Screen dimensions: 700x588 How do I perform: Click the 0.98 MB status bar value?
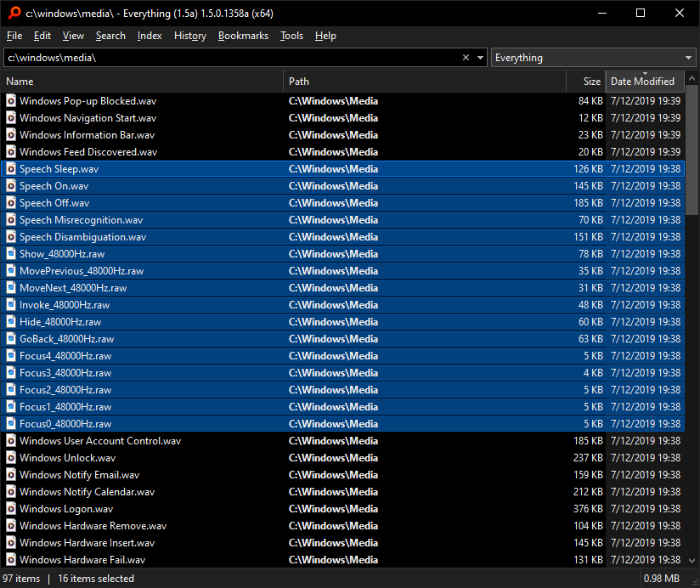[x=661, y=578]
